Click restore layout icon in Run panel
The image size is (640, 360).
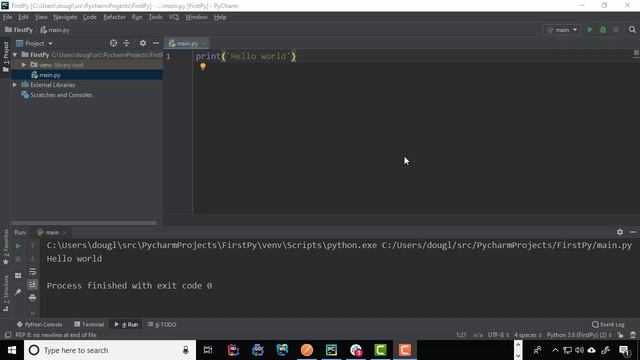[18, 276]
